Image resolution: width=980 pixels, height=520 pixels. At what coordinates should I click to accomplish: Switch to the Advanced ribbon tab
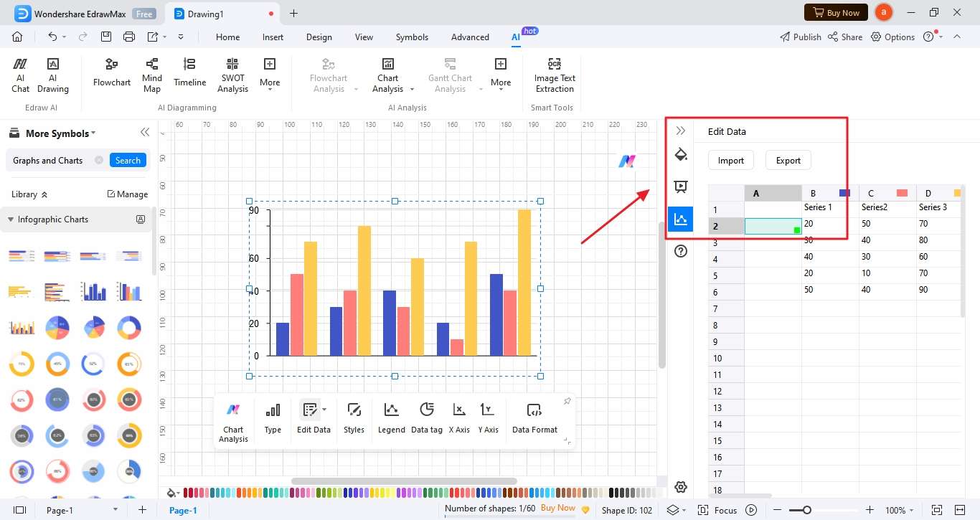tap(470, 37)
